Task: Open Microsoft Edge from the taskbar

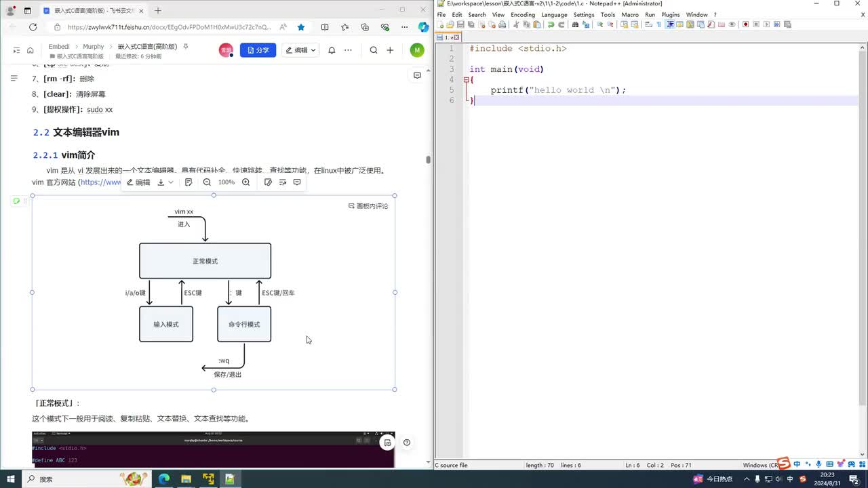Action: (x=164, y=479)
